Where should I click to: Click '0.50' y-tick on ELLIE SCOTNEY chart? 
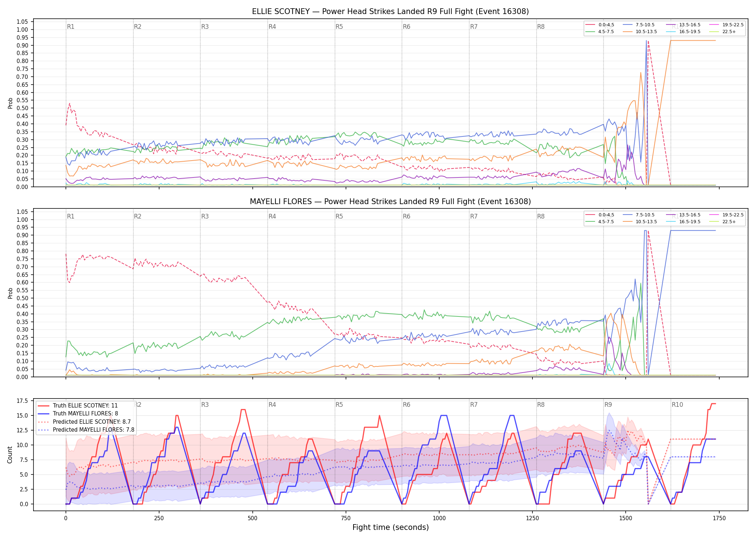[x=22, y=108]
